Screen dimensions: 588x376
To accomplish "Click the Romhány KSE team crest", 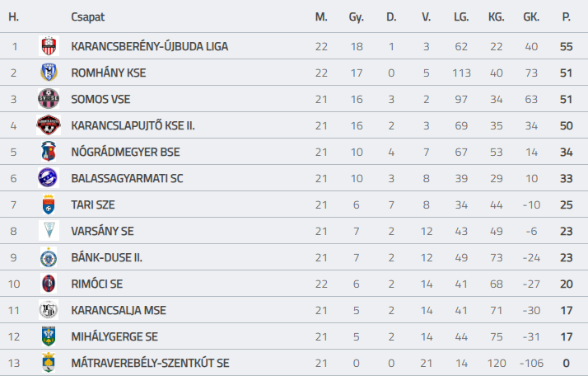I will point(49,73).
